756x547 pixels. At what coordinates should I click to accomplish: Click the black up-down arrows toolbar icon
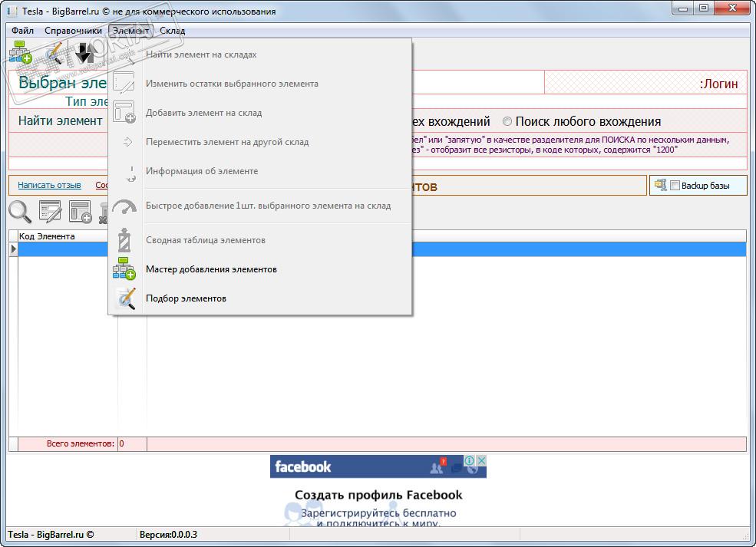point(85,52)
